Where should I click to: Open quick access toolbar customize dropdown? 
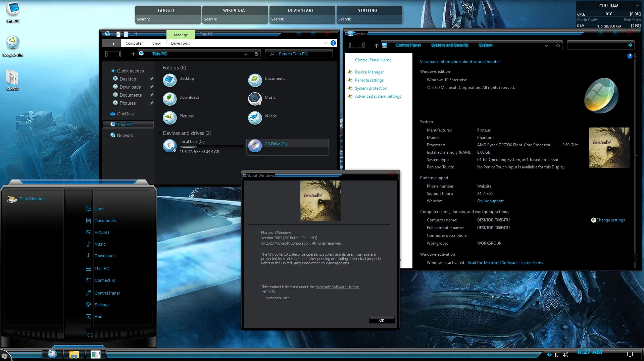[132, 34]
